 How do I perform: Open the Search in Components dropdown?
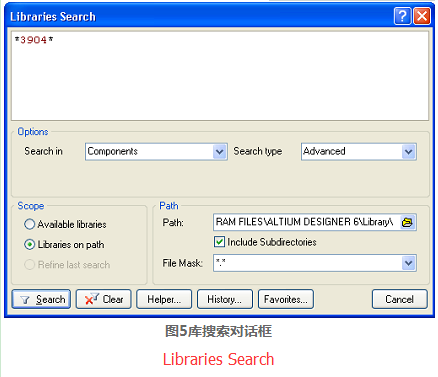click(219, 152)
